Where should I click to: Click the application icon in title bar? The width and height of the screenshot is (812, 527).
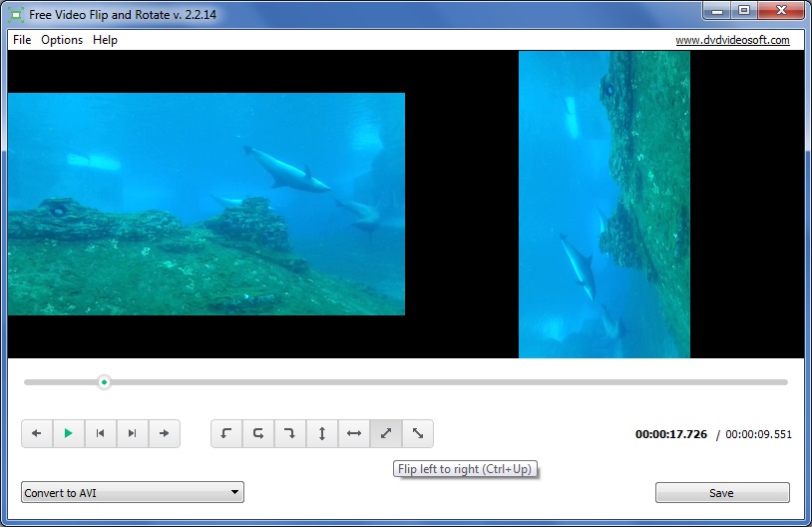16,15
